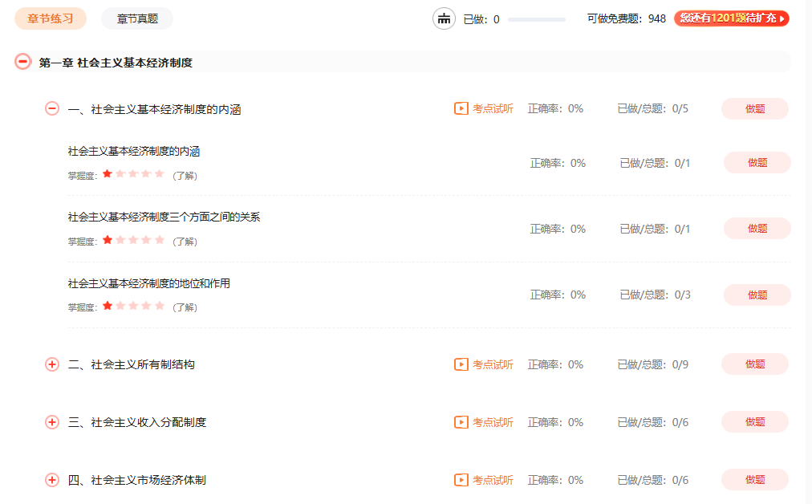Click 做题 button for 三个方面之间的关系 topic
This screenshot has width=812, height=504.
pyautogui.click(x=757, y=229)
